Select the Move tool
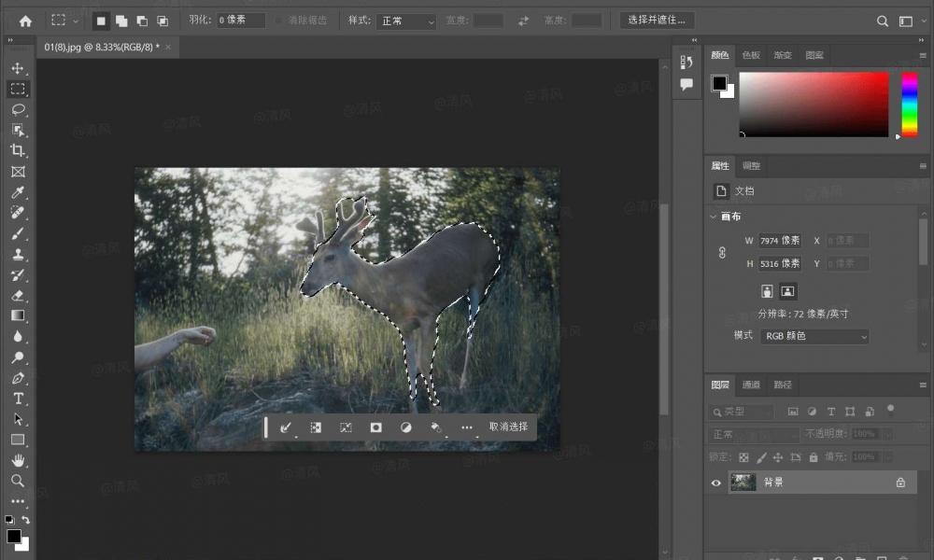Image resolution: width=934 pixels, height=560 pixels. point(18,68)
